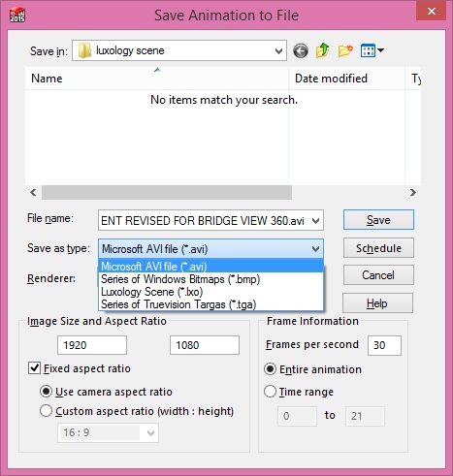Viewport: 453px width, 476px height.
Task: Sort the file list by Date modified
Action: pos(346,79)
